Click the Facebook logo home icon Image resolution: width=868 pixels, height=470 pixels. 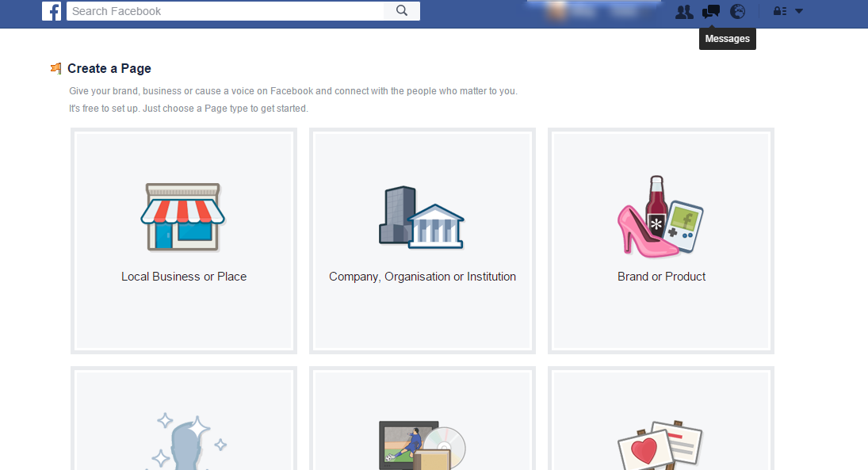(x=52, y=11)
